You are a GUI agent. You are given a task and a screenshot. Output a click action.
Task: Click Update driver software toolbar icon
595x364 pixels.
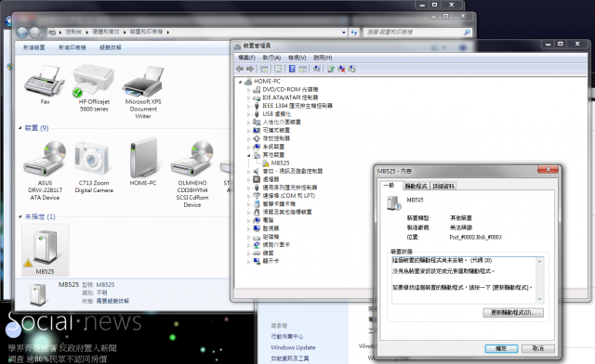[331, 69]
